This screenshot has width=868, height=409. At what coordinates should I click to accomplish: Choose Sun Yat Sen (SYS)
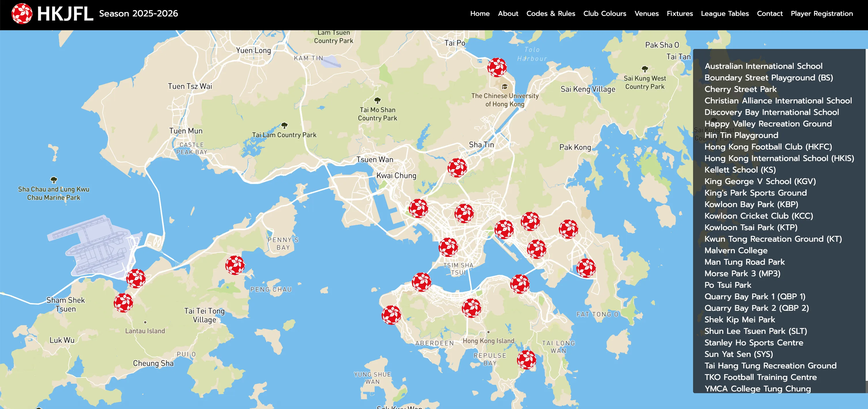tap(739, 354)
